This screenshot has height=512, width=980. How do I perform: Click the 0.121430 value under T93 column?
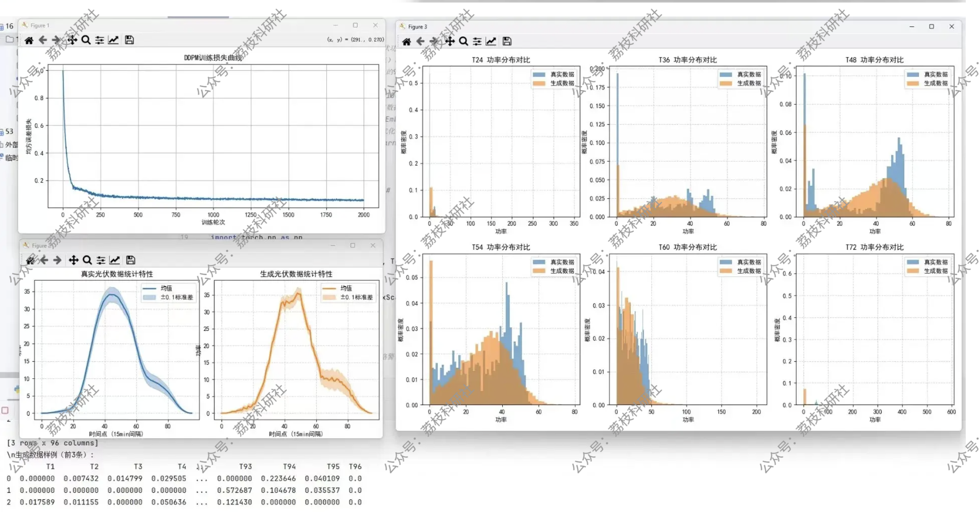(x=235, y=502)
